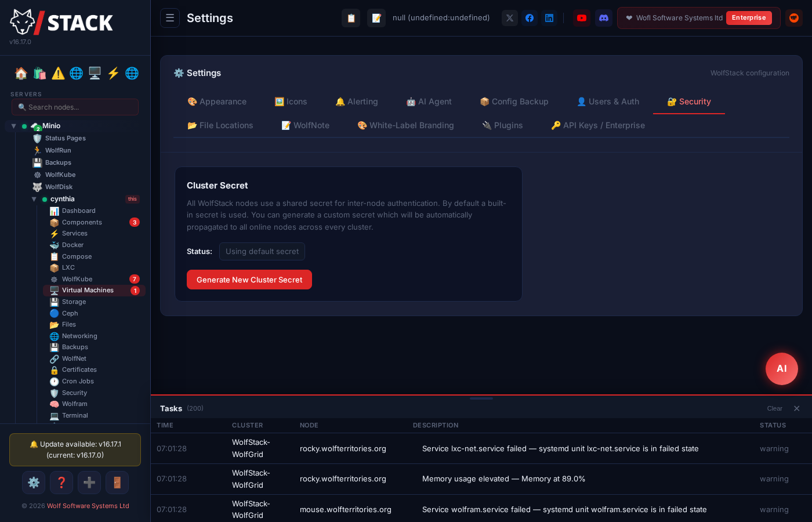Viewport: 812px width, 522px height.
Task: Open the Wolf Software Systems Ltd footer link
Action: (x=88, y=506)
